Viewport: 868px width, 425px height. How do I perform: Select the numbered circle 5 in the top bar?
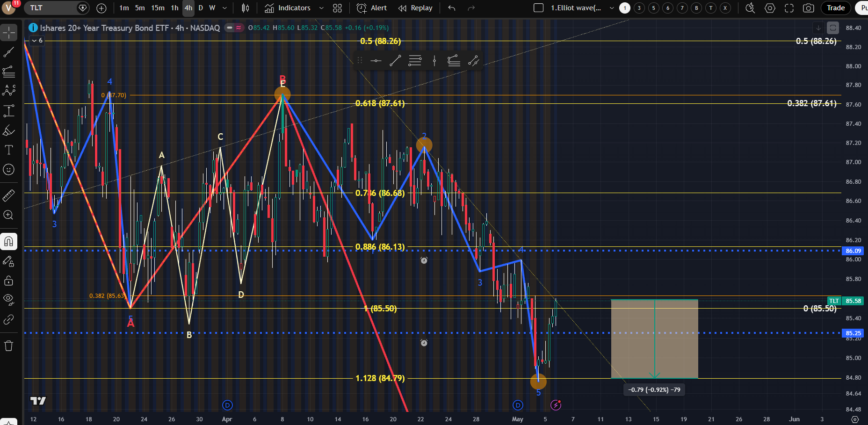[x=654, y=8]
